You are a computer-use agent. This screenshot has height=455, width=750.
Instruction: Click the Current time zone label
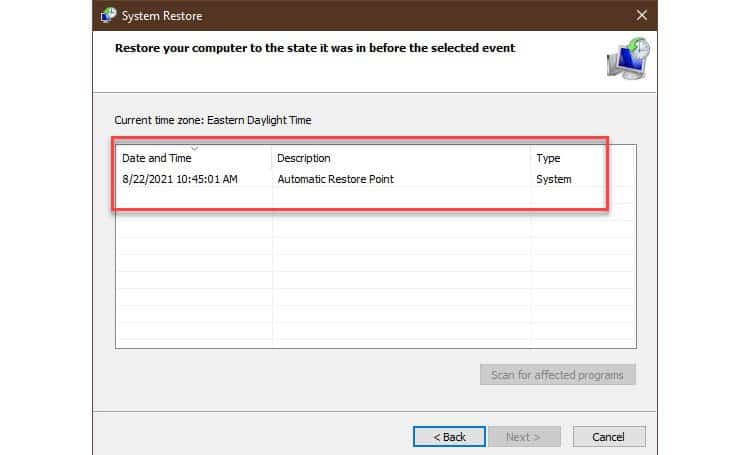point(212,120)
